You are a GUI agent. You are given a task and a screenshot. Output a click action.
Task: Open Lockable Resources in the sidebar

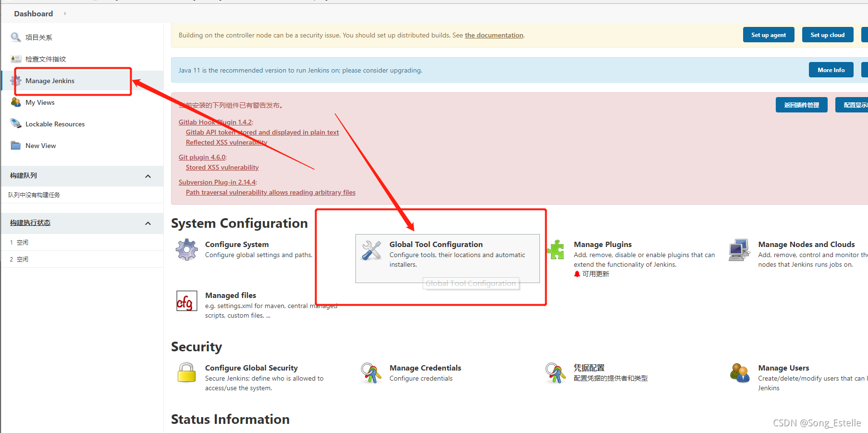pos(55,124)
